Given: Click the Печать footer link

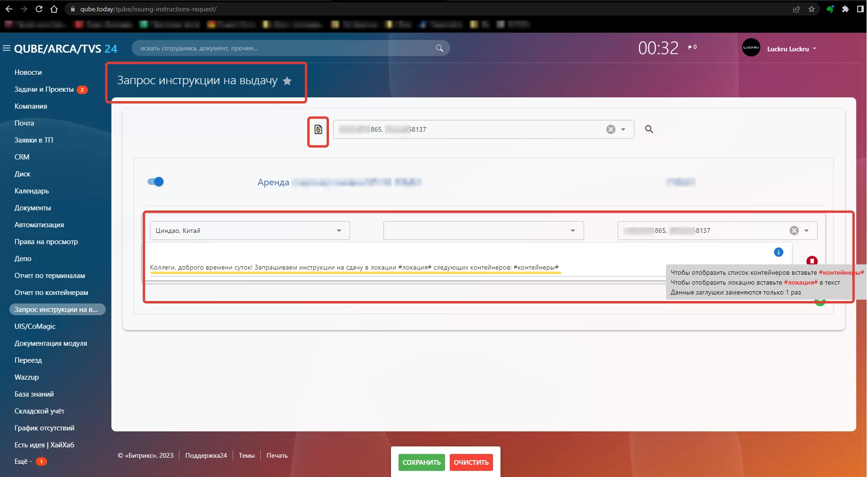Looking at the screenshot, I should [277, 455].
